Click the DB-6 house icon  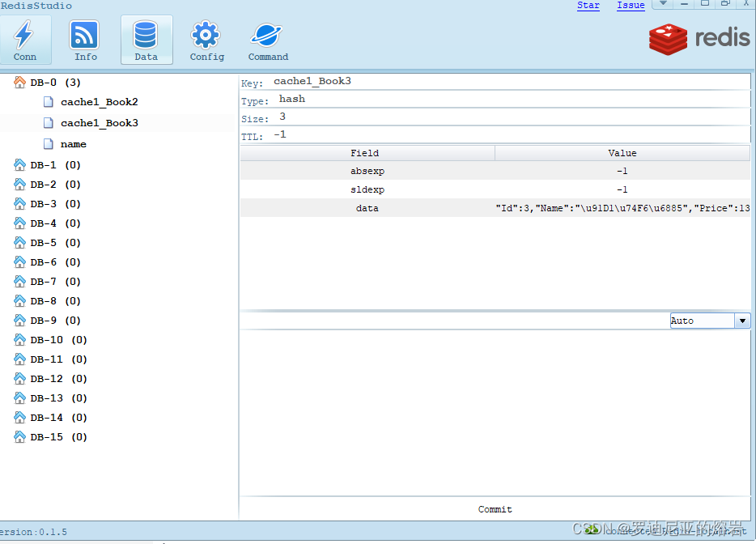click(x=19, y=261)
